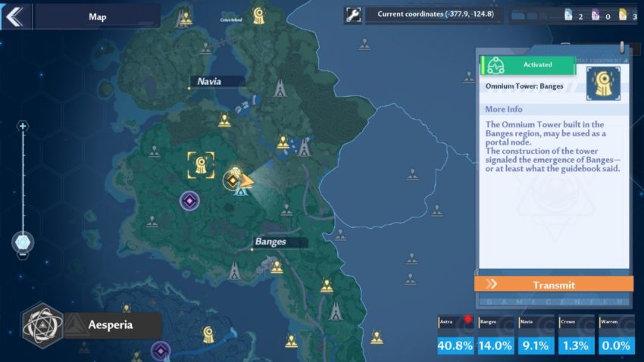Click the purple nucleus counter icon

(x=596, y=15)
